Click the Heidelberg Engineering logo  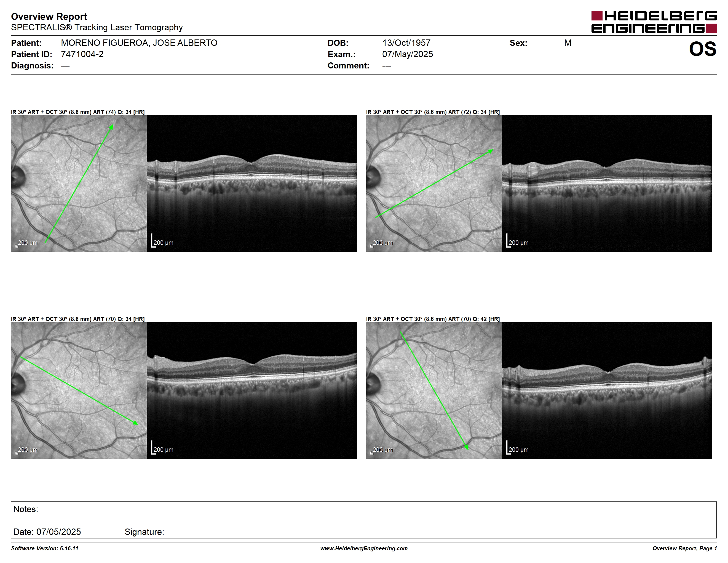click(654, 22)
